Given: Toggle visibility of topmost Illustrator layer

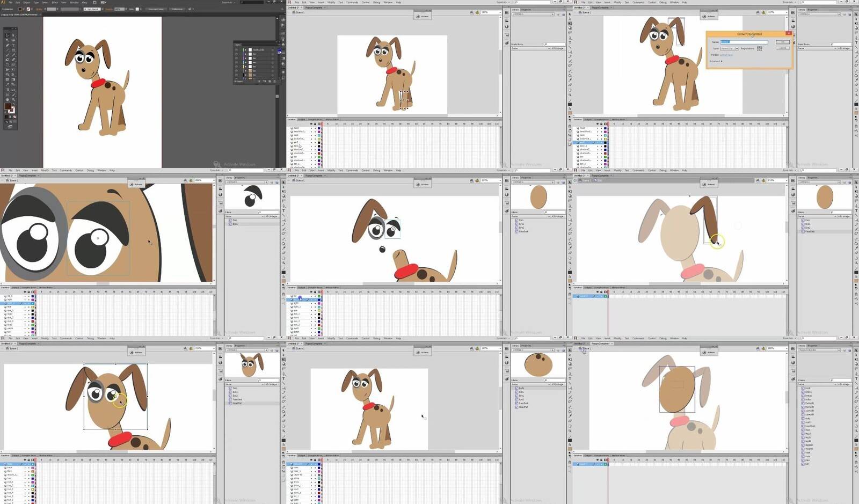Looking at the screenshot, I should click(x=236, y=50).
